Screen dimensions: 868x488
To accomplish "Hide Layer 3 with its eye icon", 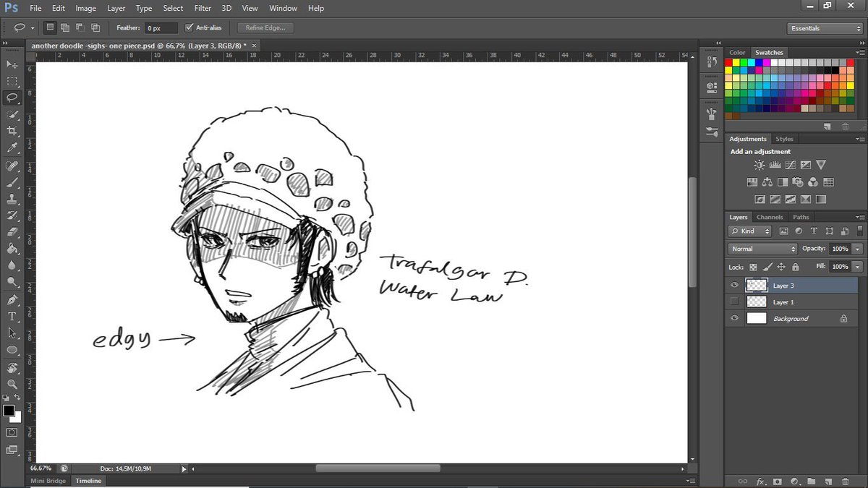I will click(735, 286).
